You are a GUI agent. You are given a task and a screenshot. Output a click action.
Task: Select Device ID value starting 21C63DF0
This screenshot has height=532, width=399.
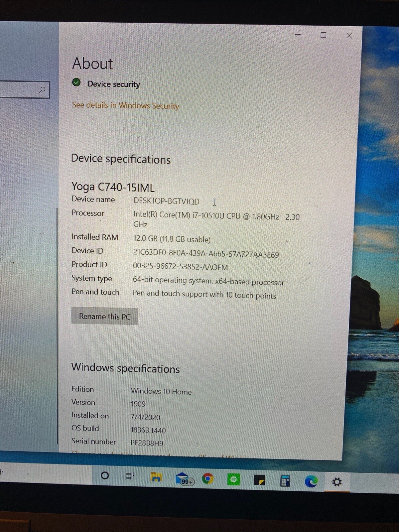(206, 253)
